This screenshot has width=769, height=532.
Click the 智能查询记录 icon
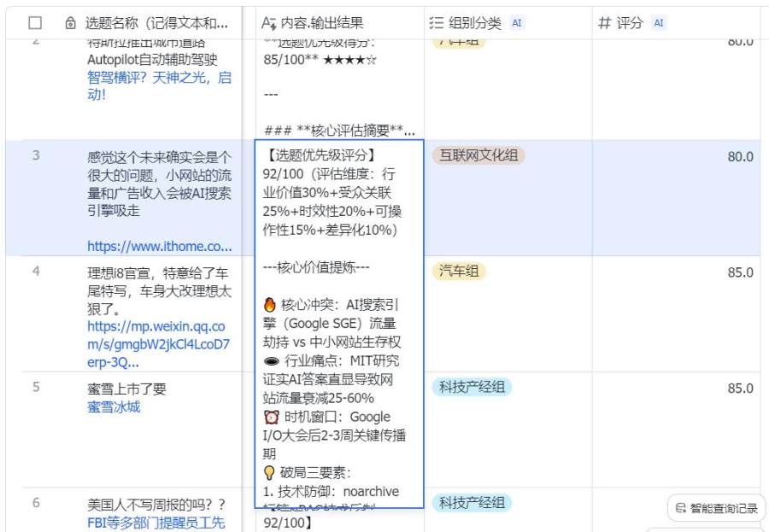tap(681, 508)
